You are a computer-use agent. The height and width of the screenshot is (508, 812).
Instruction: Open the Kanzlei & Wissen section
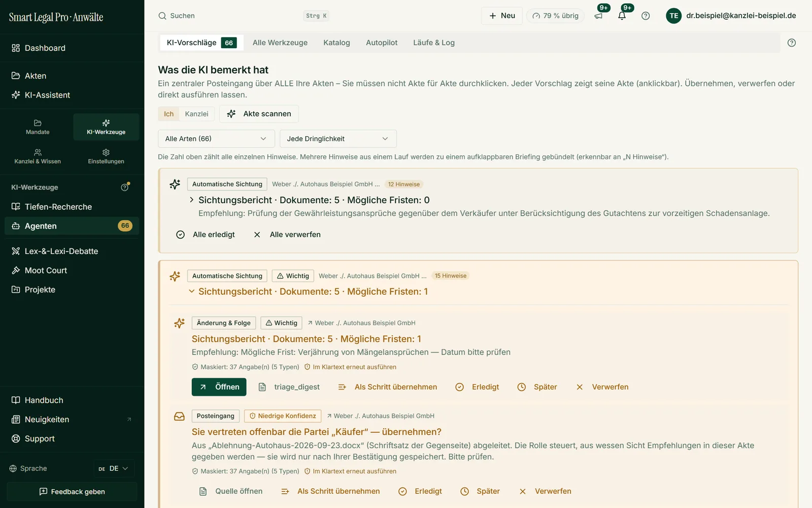tap(38, 156)
